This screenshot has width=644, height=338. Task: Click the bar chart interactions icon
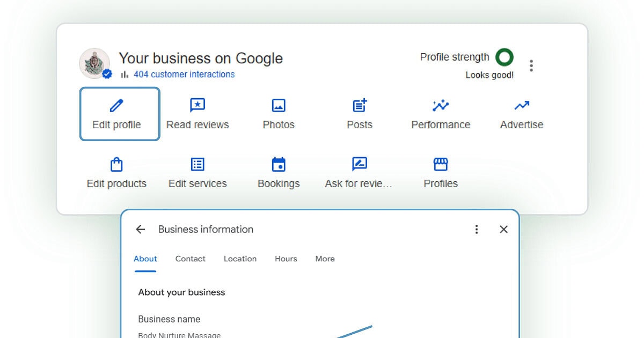pos(125,75)
